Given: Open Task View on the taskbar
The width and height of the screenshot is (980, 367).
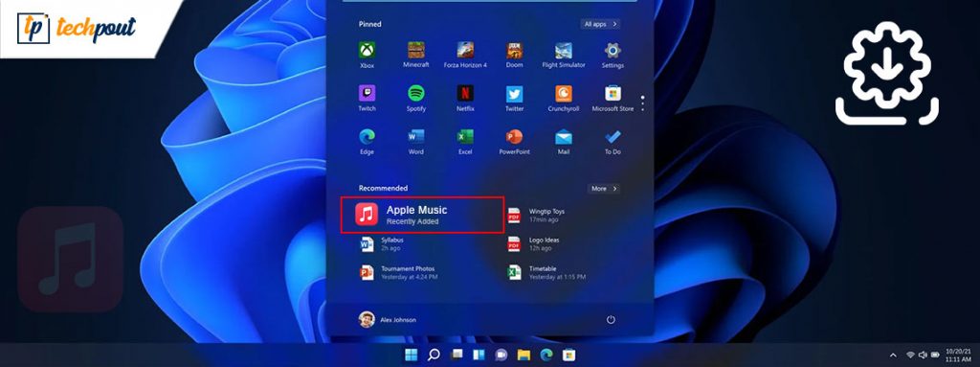Looking at the screenshot, I should coord(457,356).
